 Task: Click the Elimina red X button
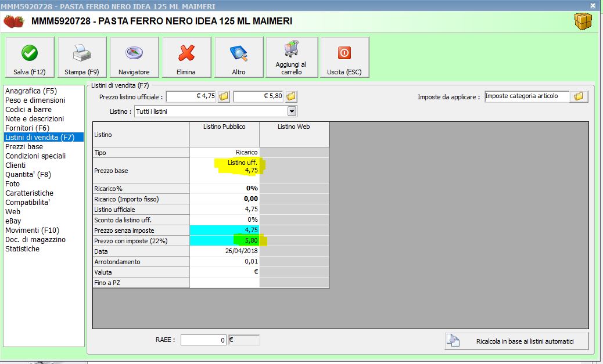tap(186, 57)
